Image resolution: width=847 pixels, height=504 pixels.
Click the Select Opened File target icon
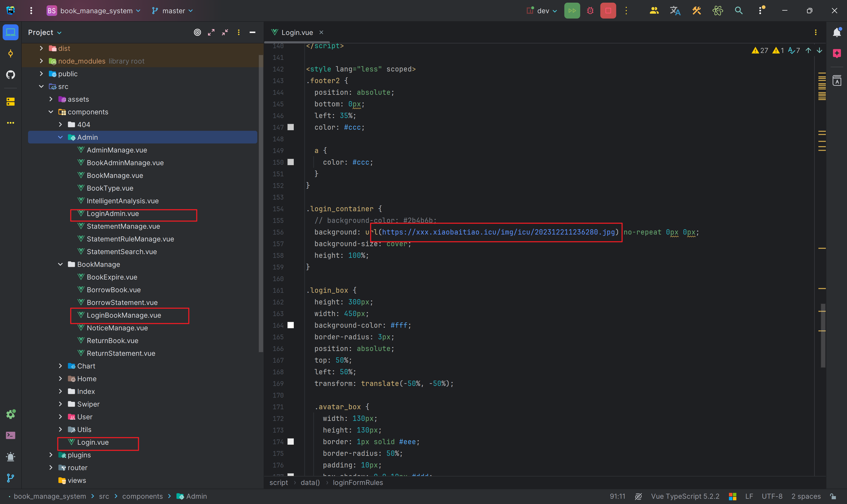pos(197,32)
